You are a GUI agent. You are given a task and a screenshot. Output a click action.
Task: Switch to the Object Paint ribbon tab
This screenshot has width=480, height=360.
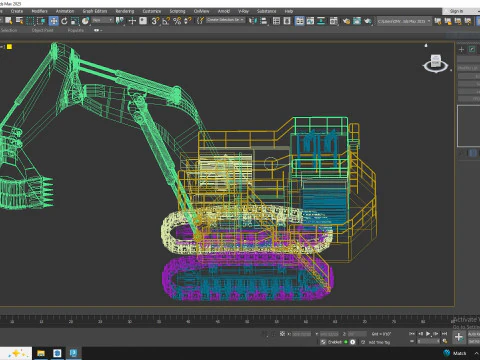click(43, 30)
